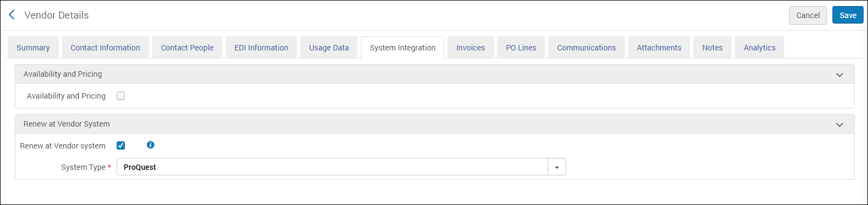The height and width of the screenshot is (205, 868).
Task: Collapse the Renew at Vendor System section
Action: (x=840, y=124)
